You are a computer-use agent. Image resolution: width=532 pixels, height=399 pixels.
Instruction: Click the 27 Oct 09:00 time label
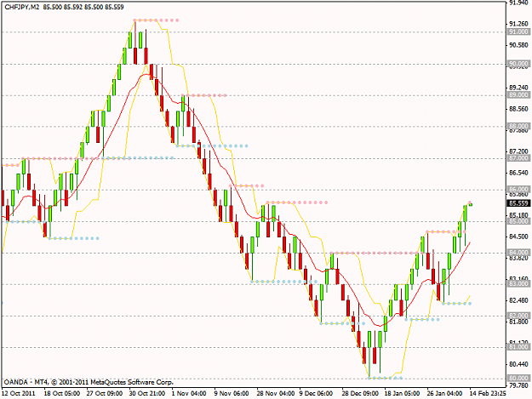tap(105, 394)
